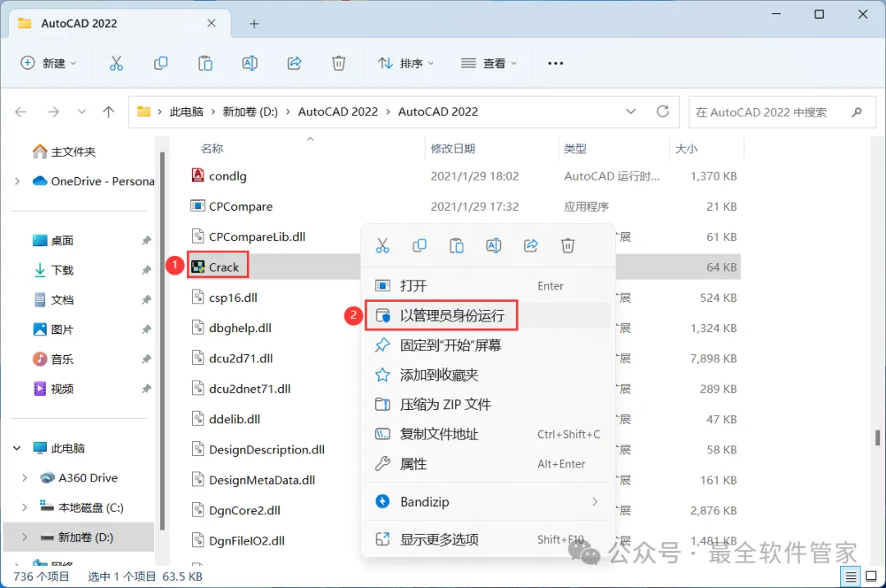
Task: Select the Crack application icon
Action: (198, 267)
